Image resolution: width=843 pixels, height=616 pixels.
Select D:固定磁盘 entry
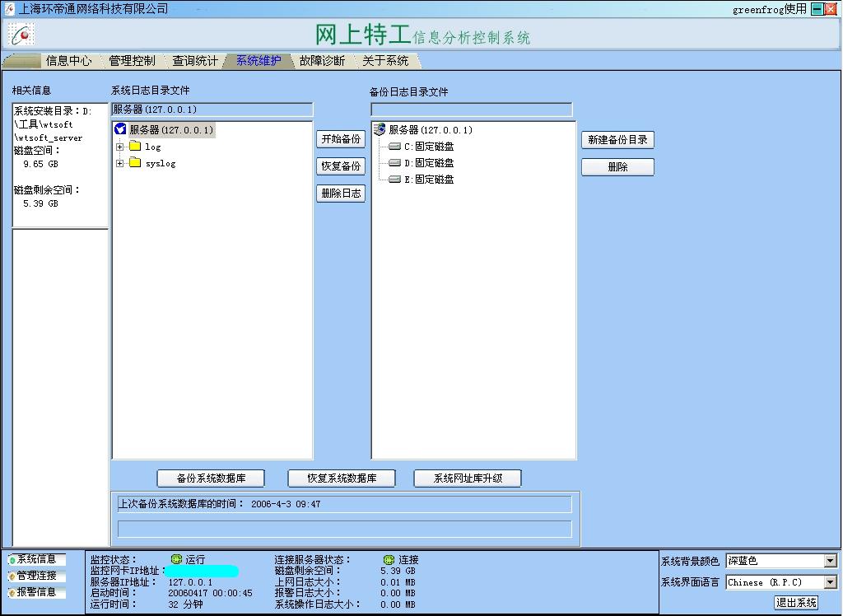point(428,162)
